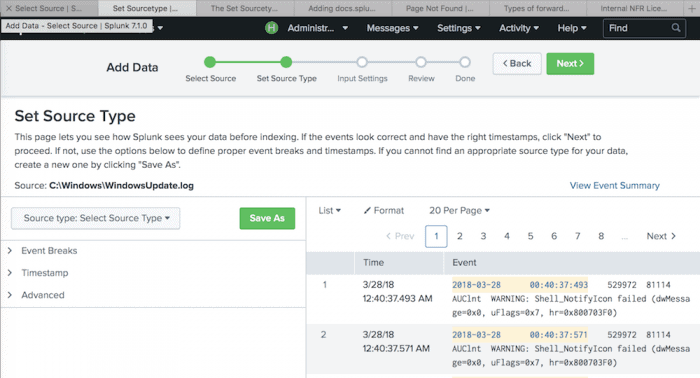Open the Source type selector dropdown
The height and width of the screenshot is (378, 700).
[96, 218]
